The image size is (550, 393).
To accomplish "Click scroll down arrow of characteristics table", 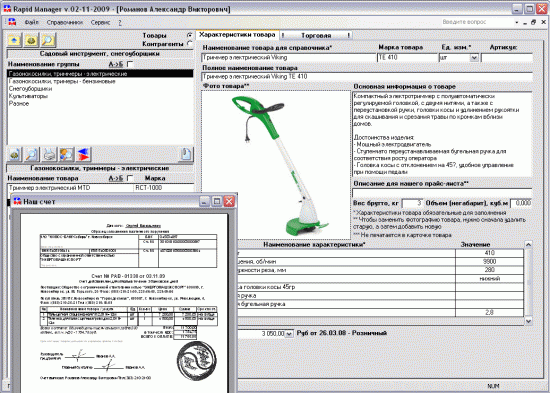I will click(528, 321).
